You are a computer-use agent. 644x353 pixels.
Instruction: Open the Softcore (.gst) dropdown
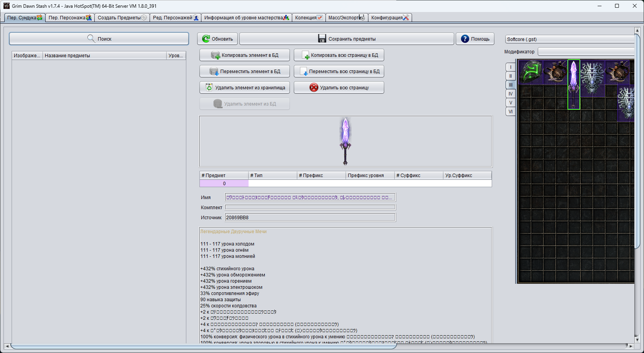point(570,39)
